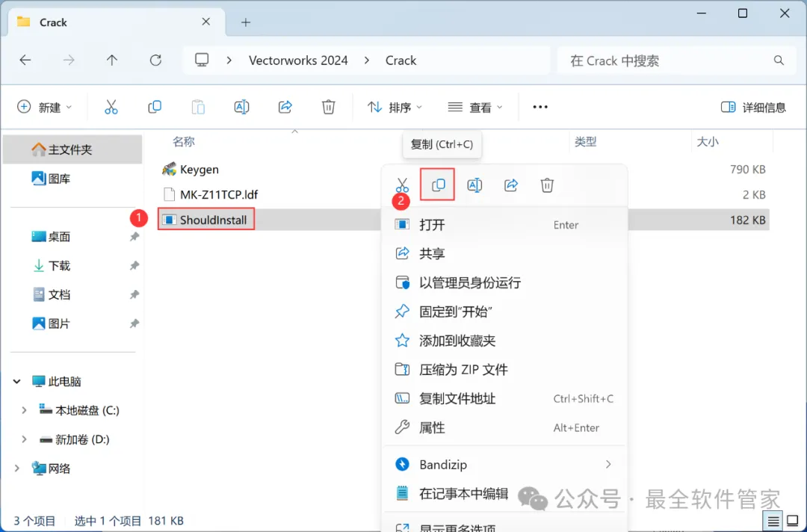Click the toolbar Rename icon

[241, 107]
